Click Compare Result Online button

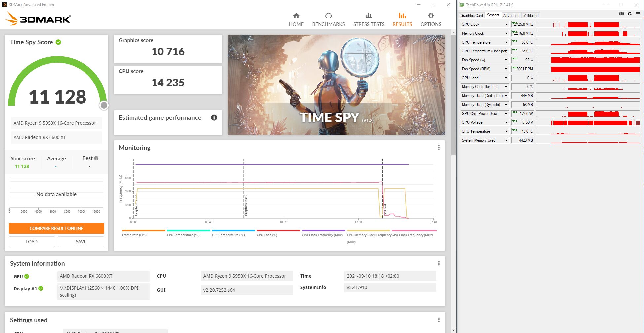(56, 228)
